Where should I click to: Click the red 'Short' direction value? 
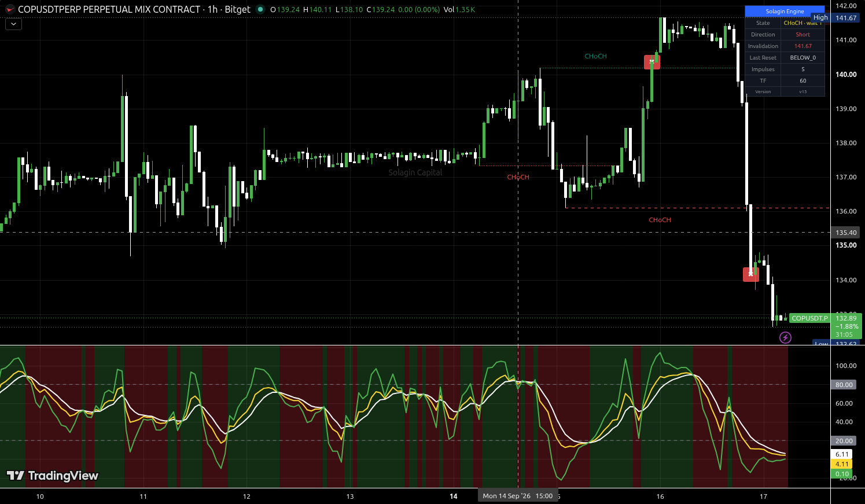pos(803,35)
